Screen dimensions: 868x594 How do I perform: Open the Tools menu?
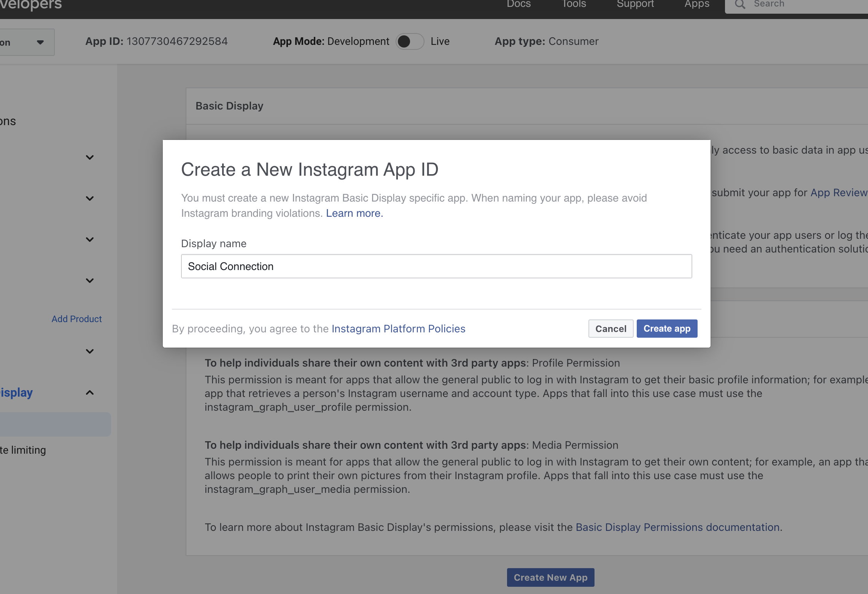coord(574,4)
